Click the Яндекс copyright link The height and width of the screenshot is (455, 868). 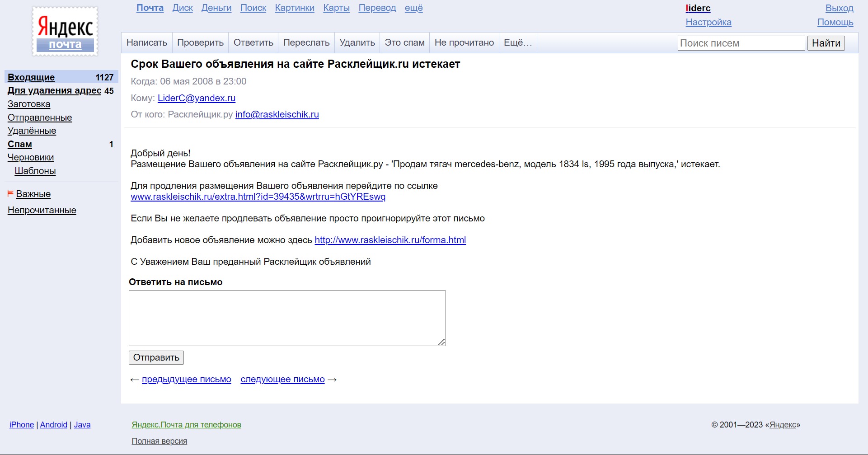[783, 425]
